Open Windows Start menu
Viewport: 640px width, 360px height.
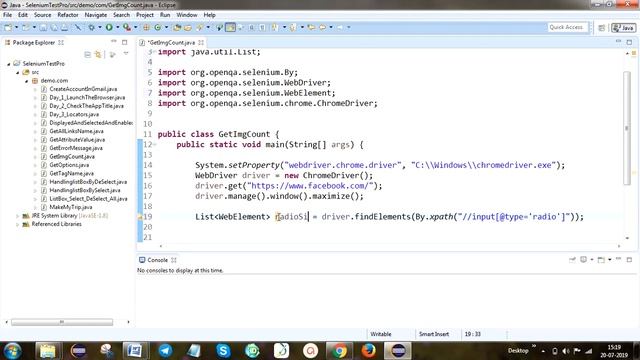[x=13, y=351]
